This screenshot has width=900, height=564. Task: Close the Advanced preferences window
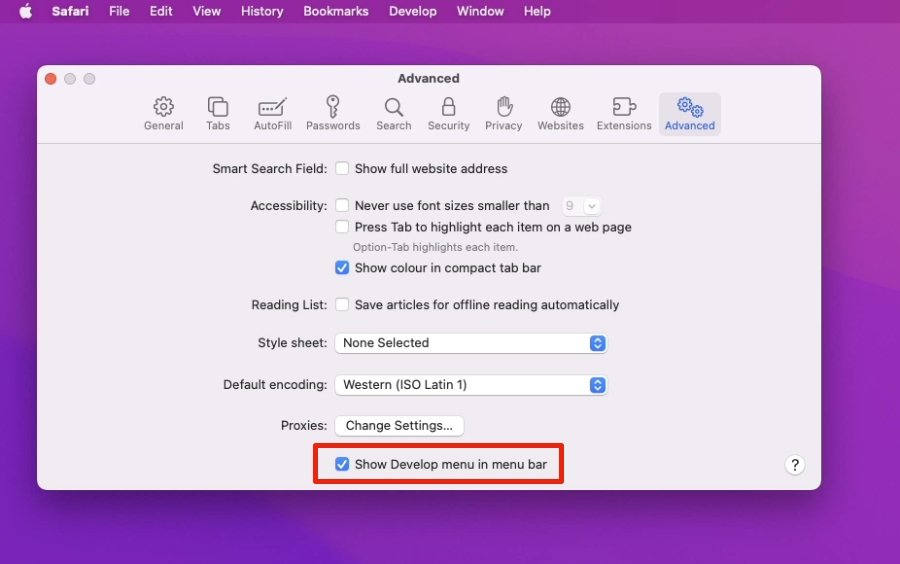[51, 79]
